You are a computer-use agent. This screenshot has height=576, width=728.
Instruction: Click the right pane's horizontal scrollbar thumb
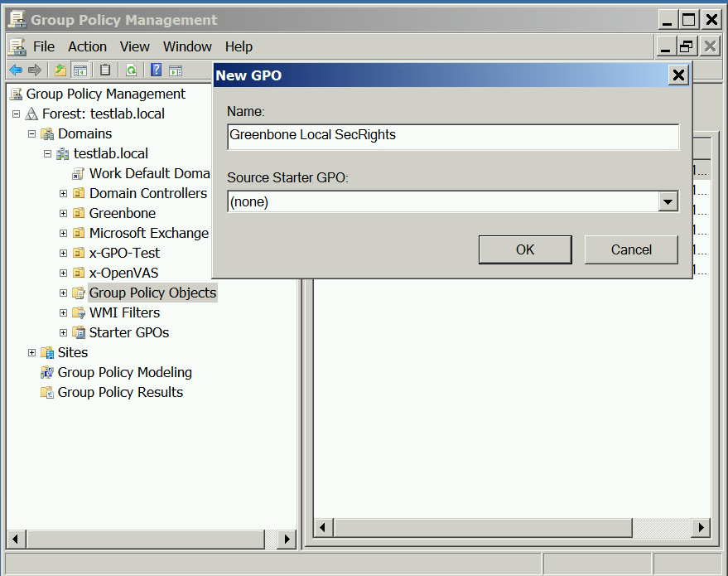click(483, 528)
